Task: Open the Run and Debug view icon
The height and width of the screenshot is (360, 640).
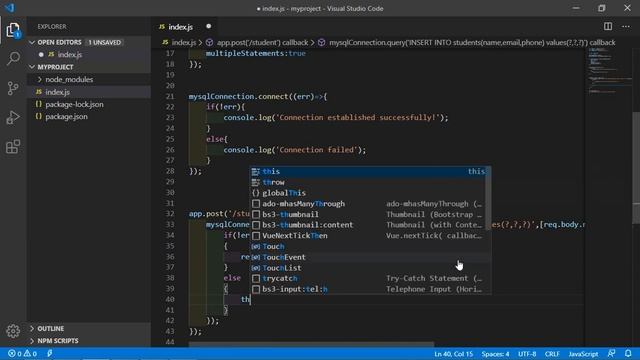Action: [13, 118]
